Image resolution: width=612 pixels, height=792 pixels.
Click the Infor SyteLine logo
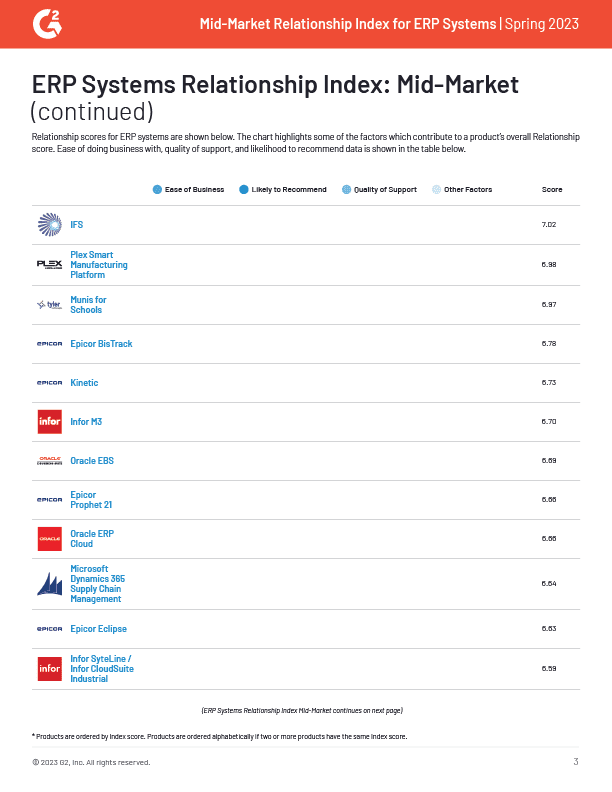click(49, 668)
